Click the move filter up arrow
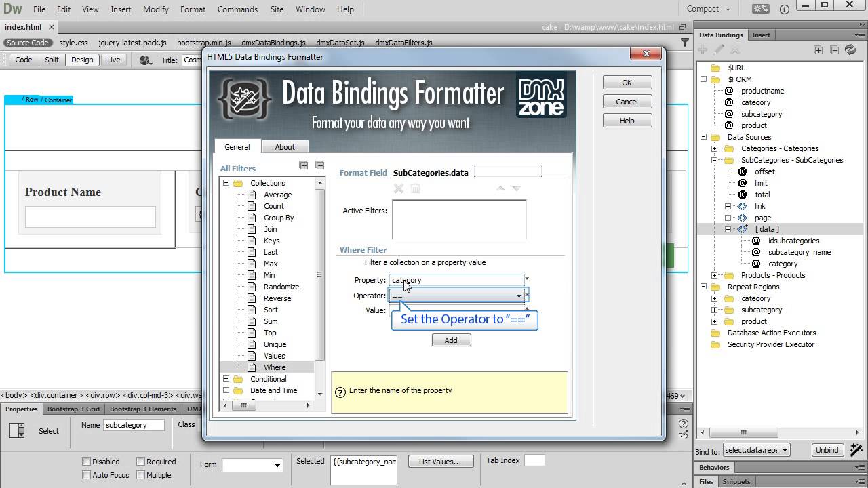868x488 pixels. pos(500,188)
